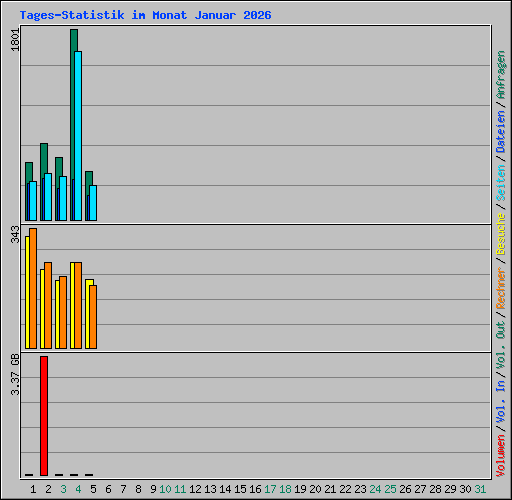Click the 'Seiten' legend label
Image resolution: width=512 pixels, height=500 pixels.
point(501,183)
